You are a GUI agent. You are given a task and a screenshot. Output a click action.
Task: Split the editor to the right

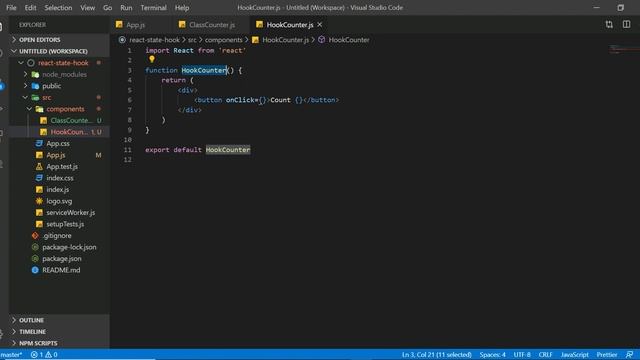[627, 24]
